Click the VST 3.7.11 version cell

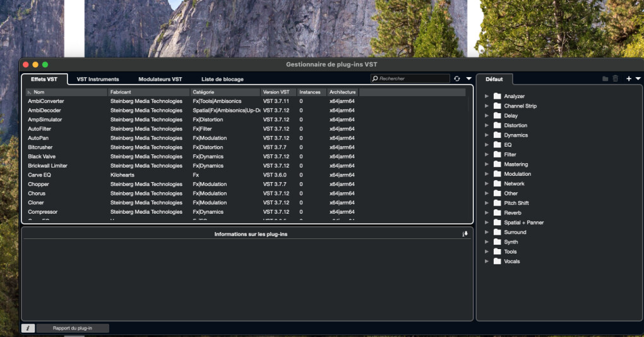click(276, 101)
